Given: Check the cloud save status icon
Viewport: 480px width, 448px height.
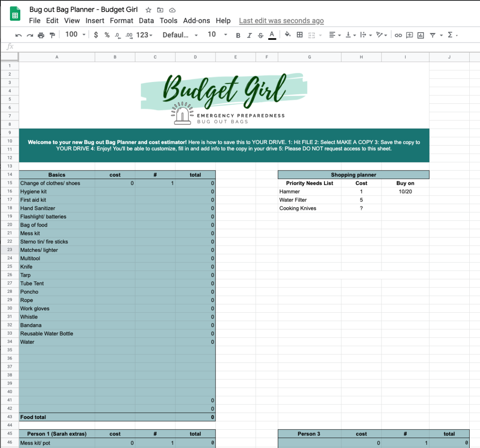Looking at the screenshot, I should 173,10.
